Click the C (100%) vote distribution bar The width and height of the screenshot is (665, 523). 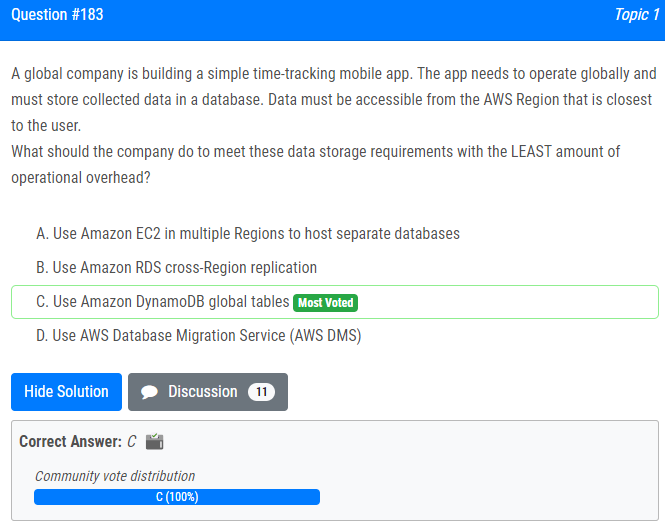pyautogui.click(x=177, y=497)
